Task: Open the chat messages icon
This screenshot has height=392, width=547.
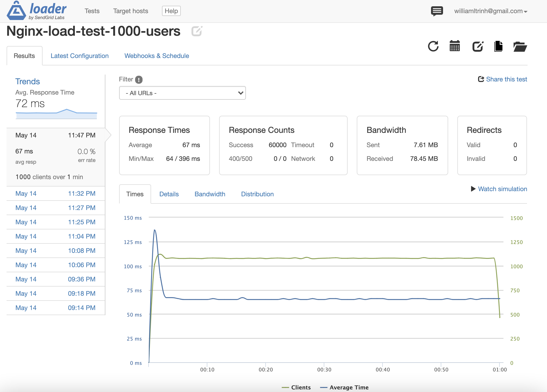Action: (437, 11)
